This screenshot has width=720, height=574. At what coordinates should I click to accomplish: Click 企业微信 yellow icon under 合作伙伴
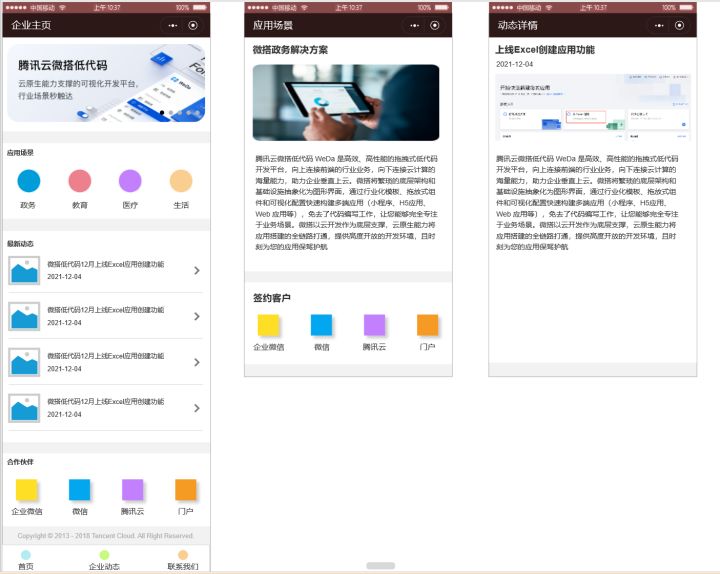tap(27, 490)
